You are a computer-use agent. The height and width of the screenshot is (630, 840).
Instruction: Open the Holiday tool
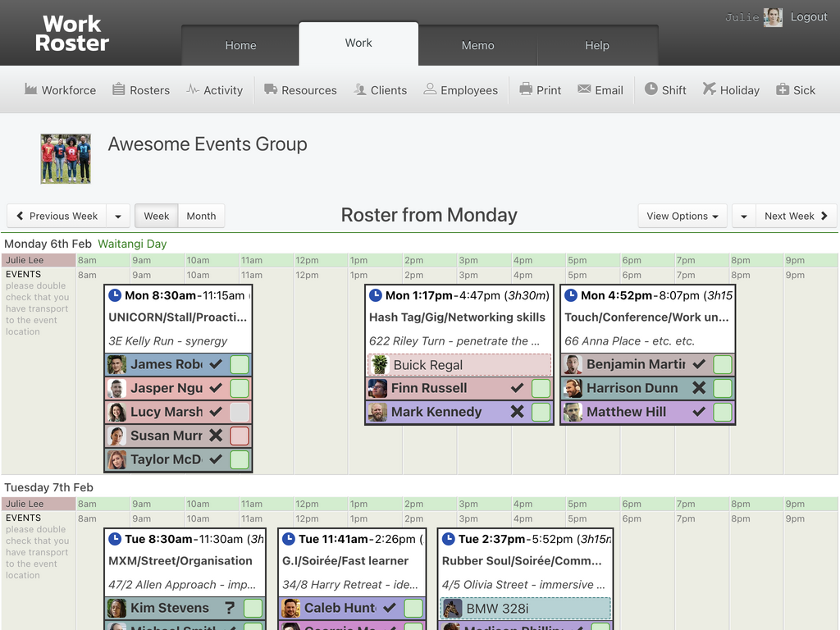(x=730, y=90)
